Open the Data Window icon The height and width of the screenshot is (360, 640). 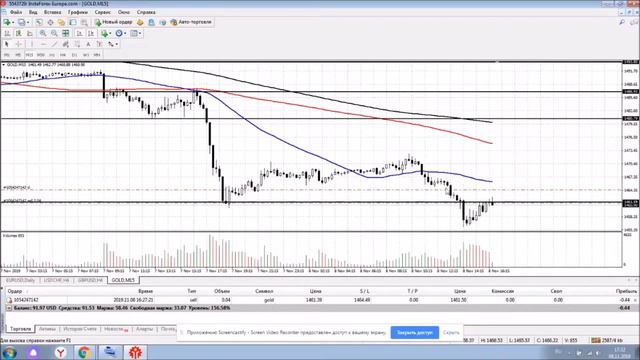(x=50, y=22)
